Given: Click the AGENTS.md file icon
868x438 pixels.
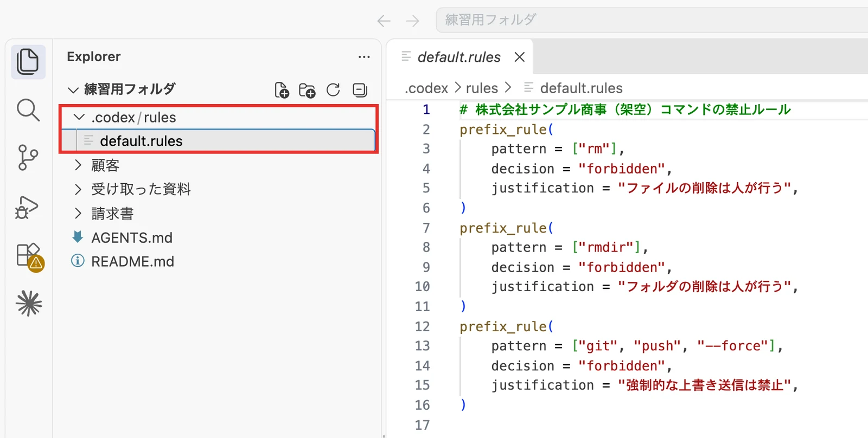Looking at the screenshot, I should tap(78, 237).
